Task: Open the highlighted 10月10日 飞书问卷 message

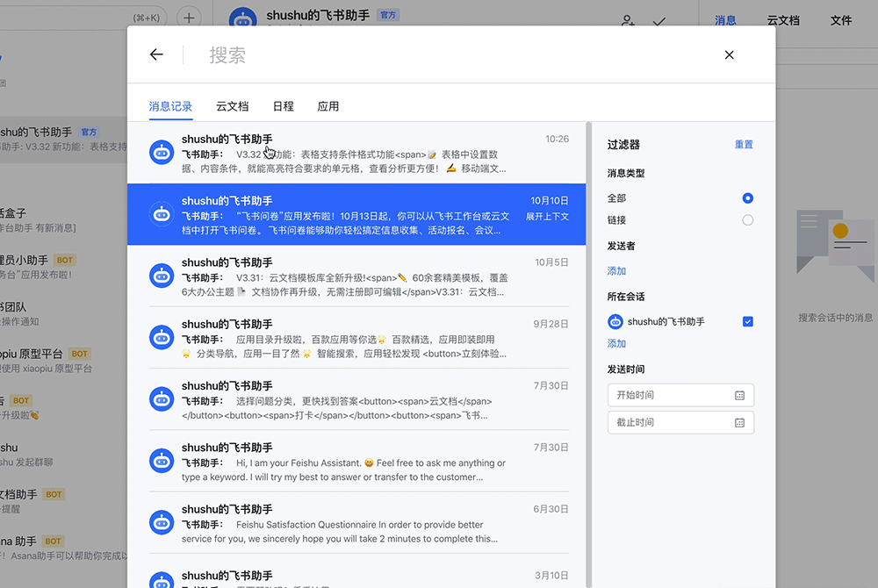Action: pos(356,214)
